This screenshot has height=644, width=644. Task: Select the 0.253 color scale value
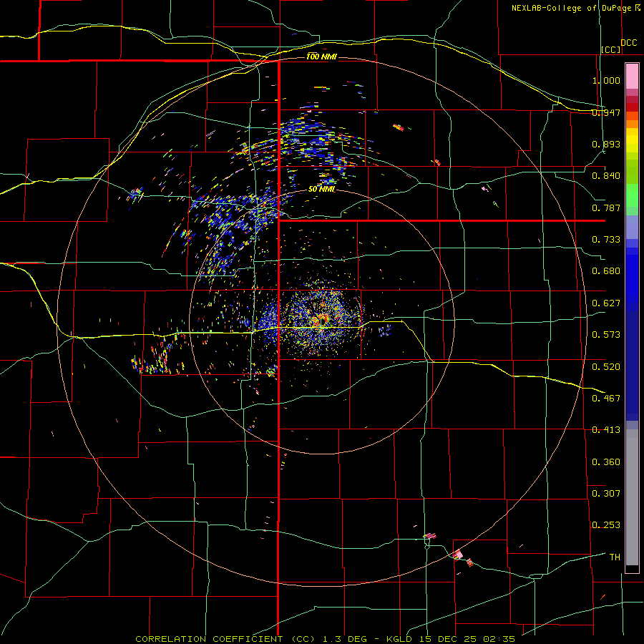606,525
